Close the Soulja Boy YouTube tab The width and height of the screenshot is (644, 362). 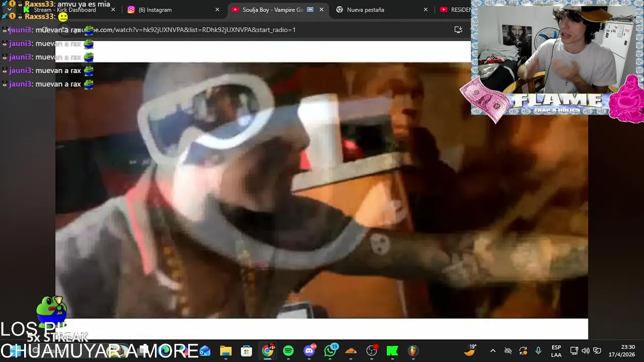tap(321, 10)
